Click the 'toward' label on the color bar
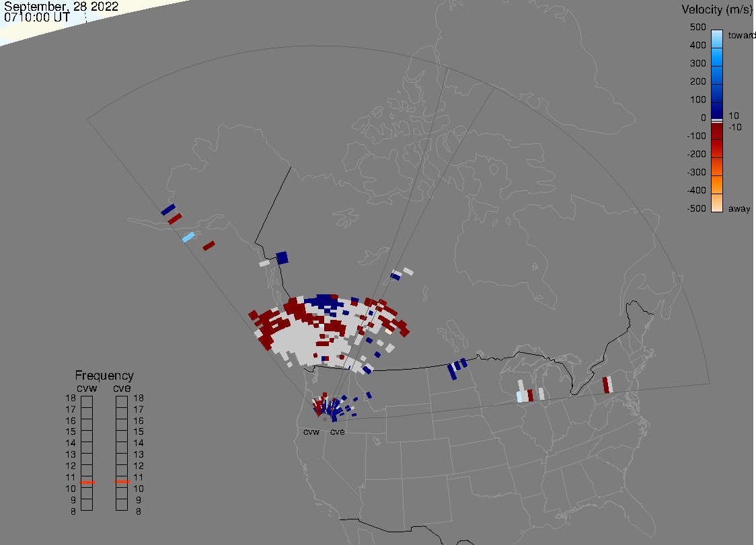 741,35
